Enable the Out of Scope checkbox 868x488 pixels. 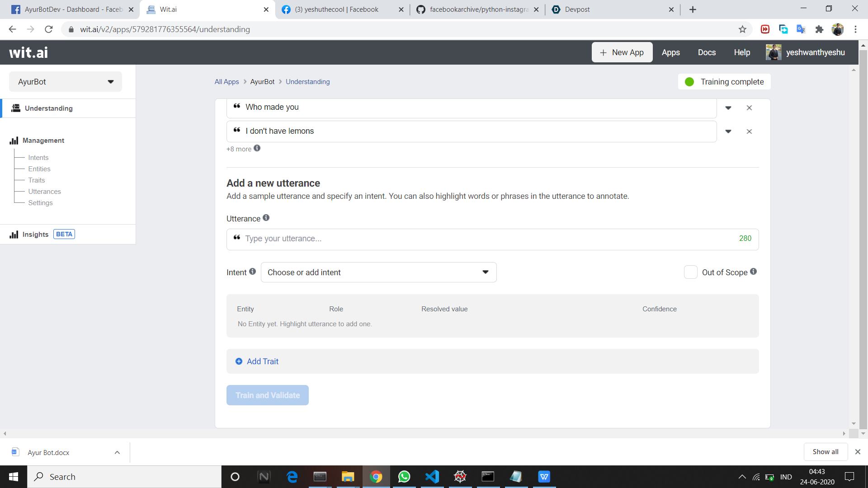(690, 272)
